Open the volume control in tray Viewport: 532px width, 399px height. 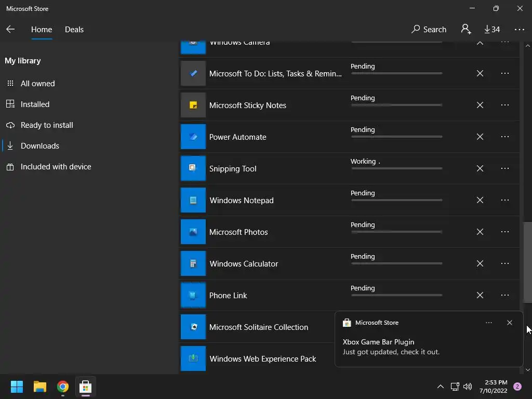click(x=468, y=387)
